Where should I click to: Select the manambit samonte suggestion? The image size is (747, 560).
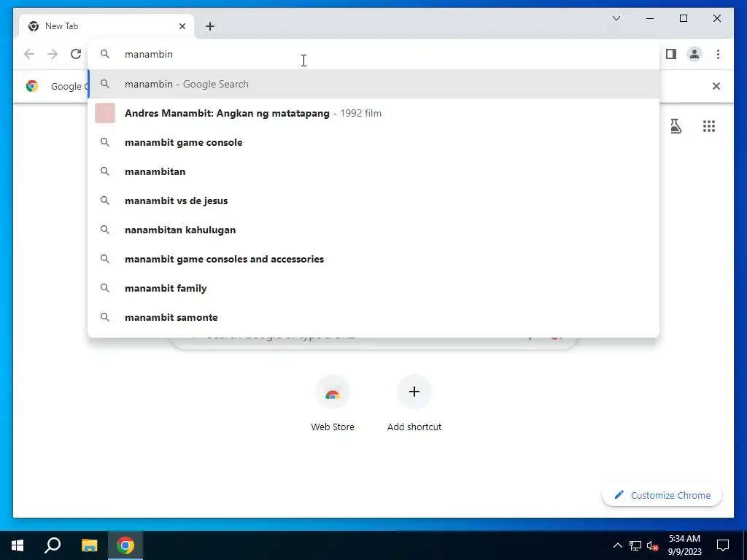coord(374,317)
